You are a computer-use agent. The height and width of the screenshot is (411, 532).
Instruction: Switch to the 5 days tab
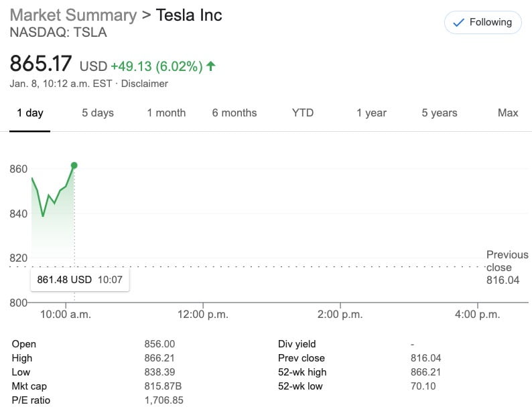point(98,113)
